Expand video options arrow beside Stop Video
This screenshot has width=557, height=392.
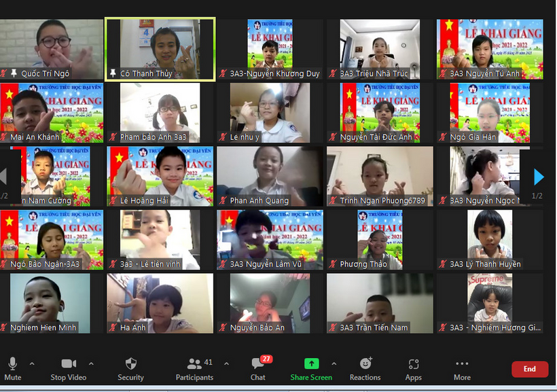pyautogui.click(x=91, y=363)
